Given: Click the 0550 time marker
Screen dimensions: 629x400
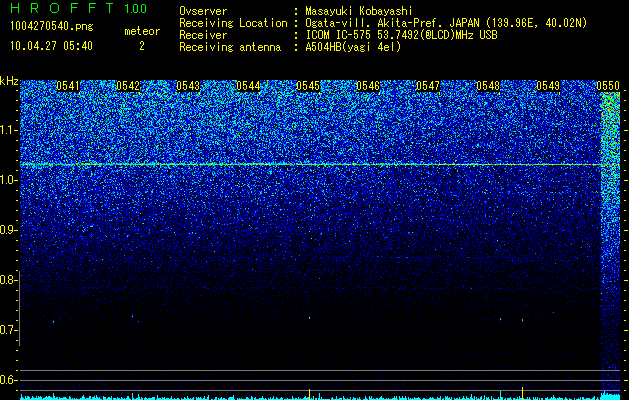Looking at the screenshot, I should (x=608, y=86).
